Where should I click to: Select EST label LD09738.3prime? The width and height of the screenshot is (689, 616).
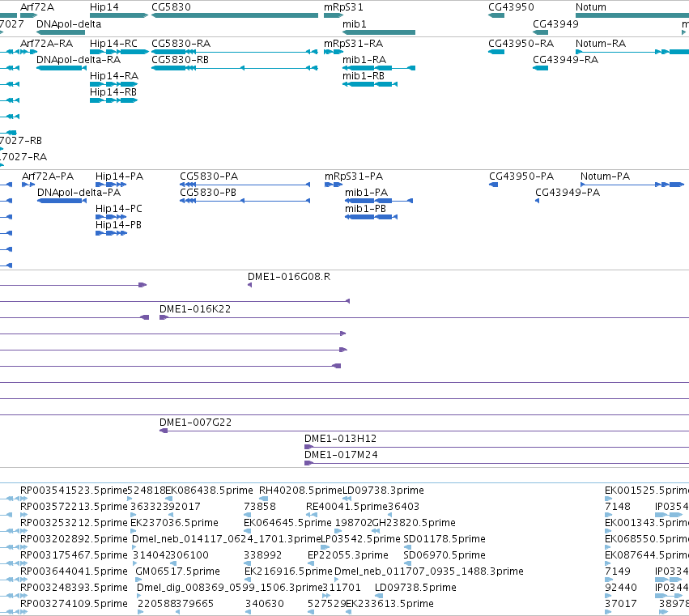point(383,490)
